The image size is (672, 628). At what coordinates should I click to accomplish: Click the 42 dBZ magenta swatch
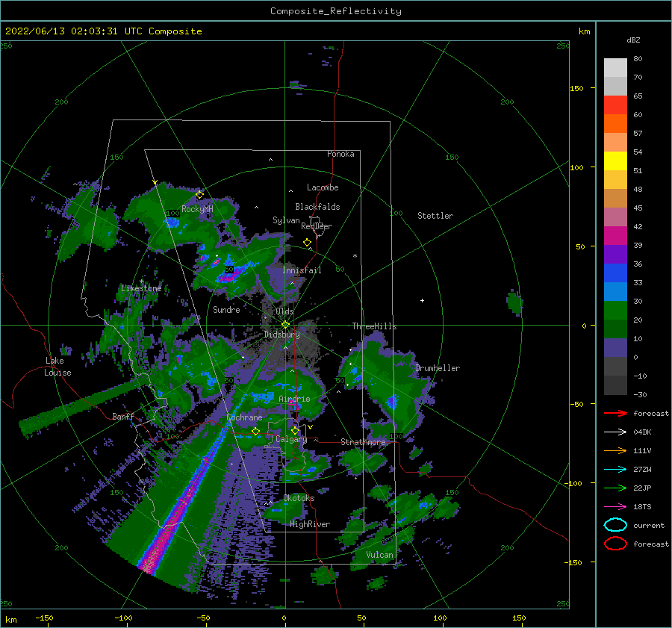point(615,235)
